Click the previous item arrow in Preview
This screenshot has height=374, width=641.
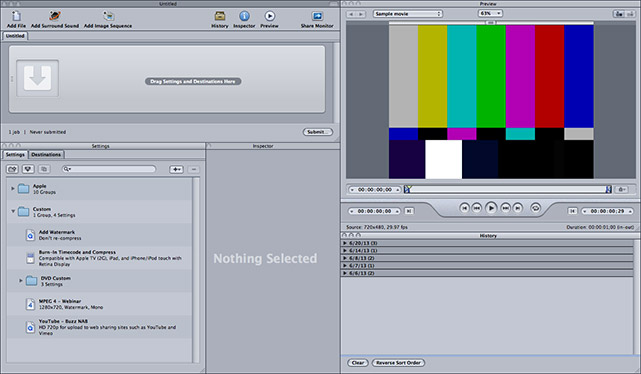pos(351,14)
